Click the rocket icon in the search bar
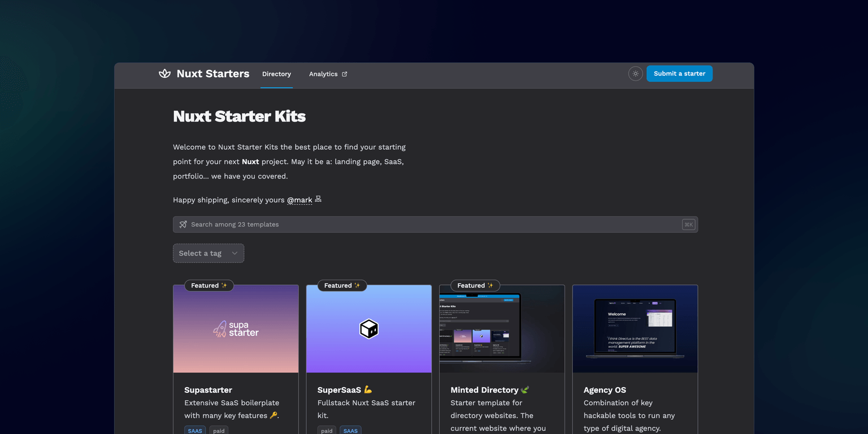The image size is (868, 434). tap(183, 224)
